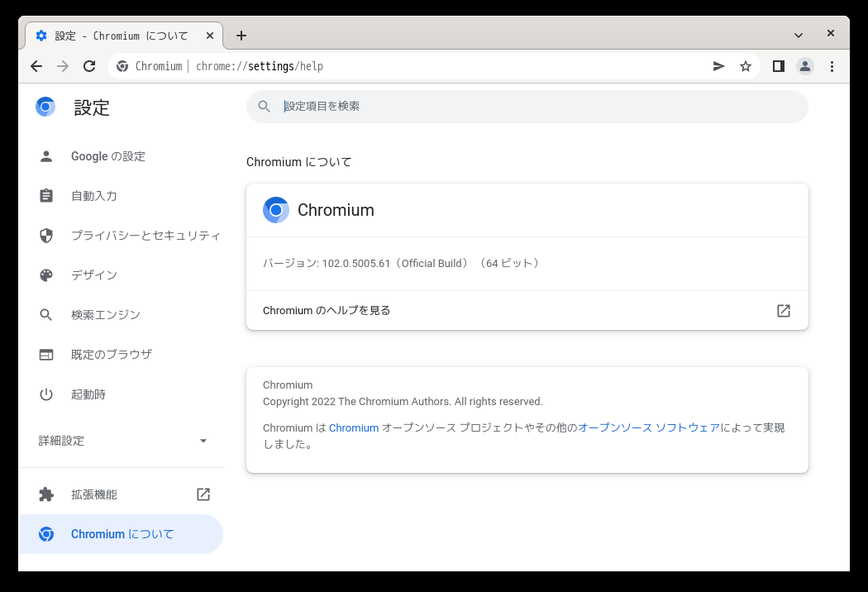Click the Chromium logo beside 設定 title
Screen dimensions: 868x592
45,107
